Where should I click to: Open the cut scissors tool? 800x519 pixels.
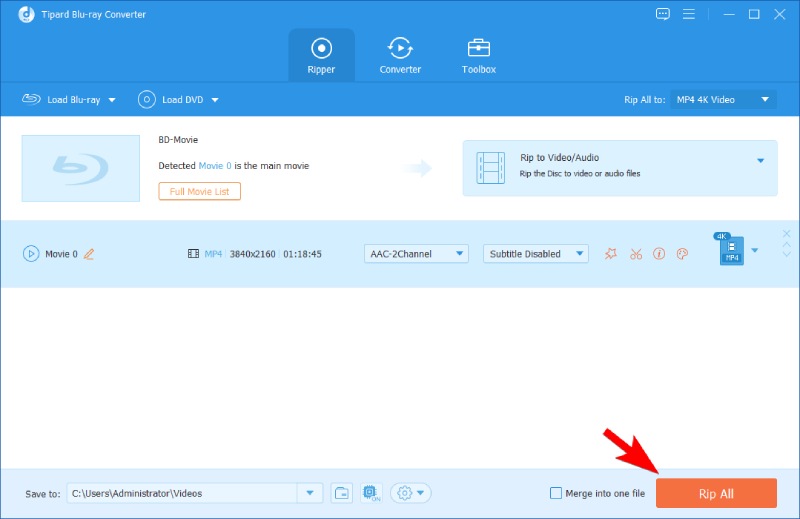tap(636, 254)
